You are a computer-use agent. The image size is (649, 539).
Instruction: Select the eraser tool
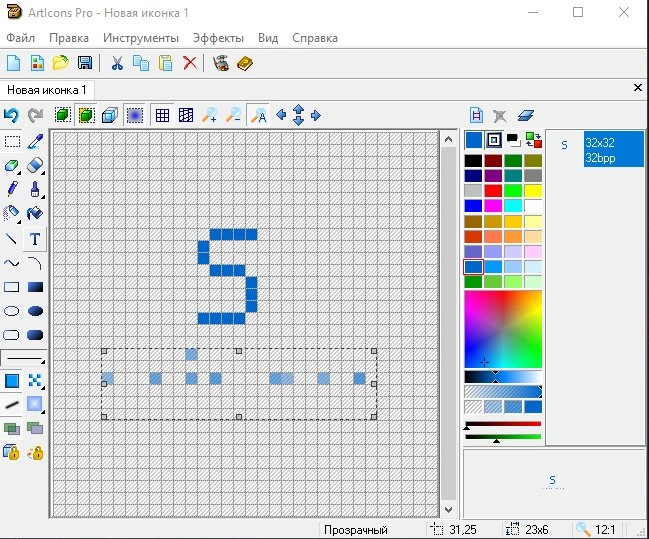click(35, 166)
